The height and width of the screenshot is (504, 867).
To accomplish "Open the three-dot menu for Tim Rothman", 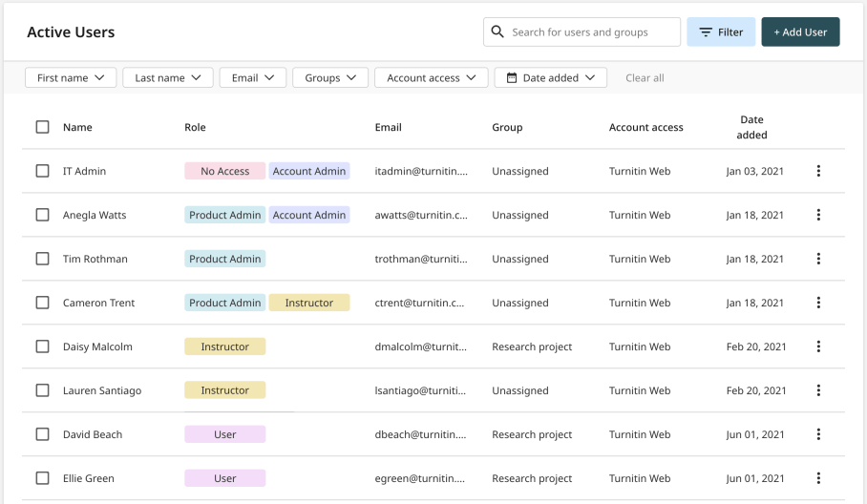I will [x=818, y=259].
